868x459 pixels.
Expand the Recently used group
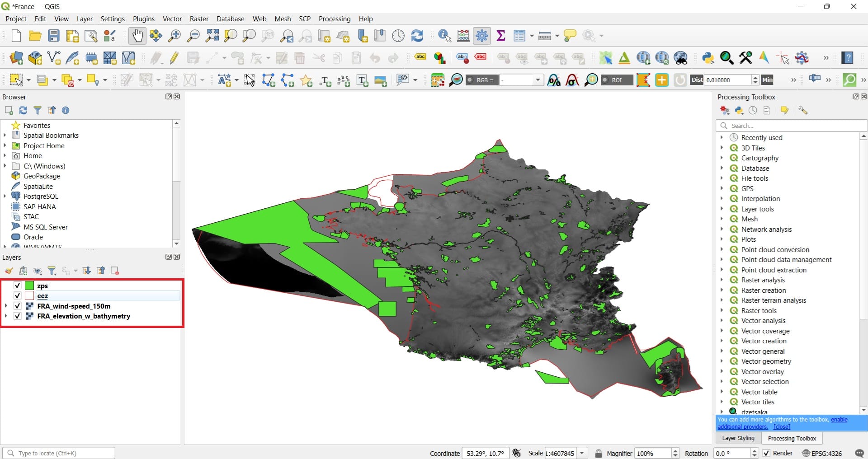pos(722,137)
